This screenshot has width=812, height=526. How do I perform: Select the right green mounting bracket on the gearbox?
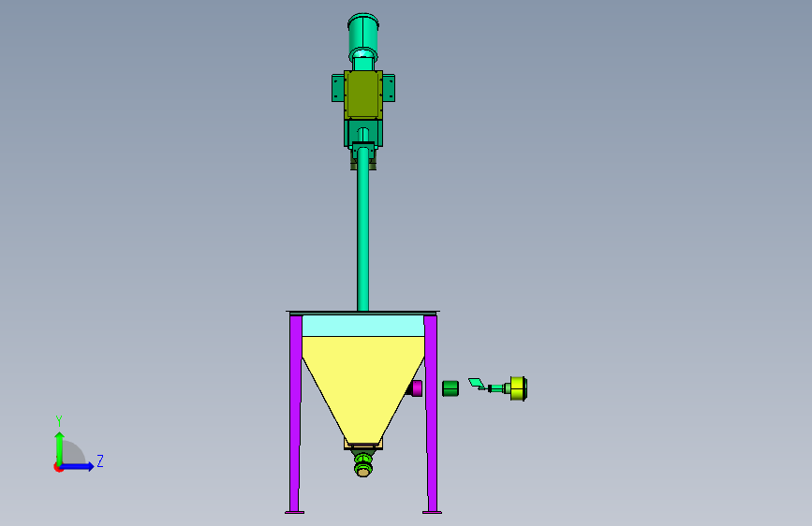389,88
